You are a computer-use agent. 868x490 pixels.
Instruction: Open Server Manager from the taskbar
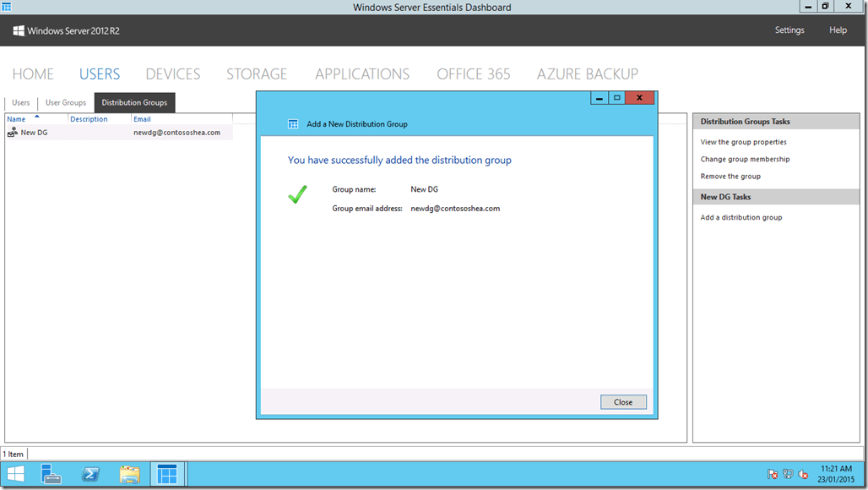point(51,474)
